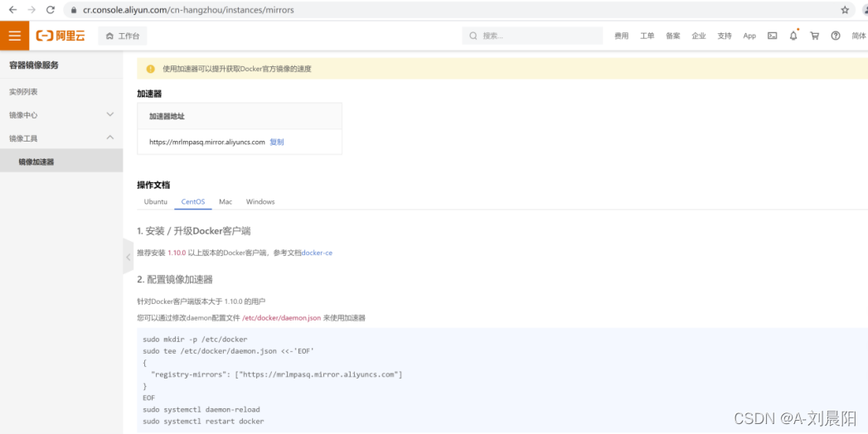Click the '1. 安装 / 升级Docker客户端' heading
Image resolution: width=868 pixels, height=434 pixels.
pyautogui.click(x=194, y=231)
